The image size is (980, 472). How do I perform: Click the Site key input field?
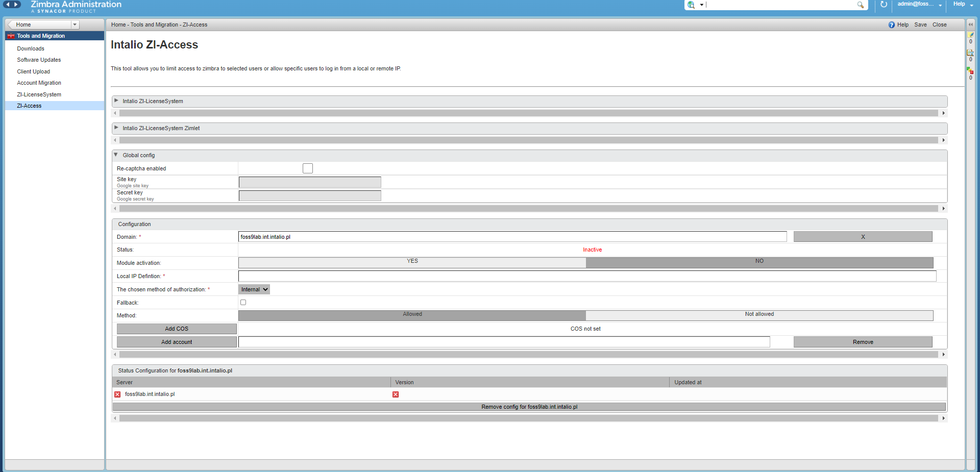(310, 182)
